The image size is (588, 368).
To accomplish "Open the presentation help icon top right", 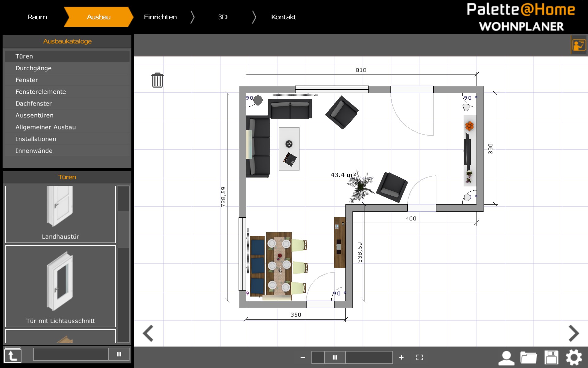I will click(579, 45).
